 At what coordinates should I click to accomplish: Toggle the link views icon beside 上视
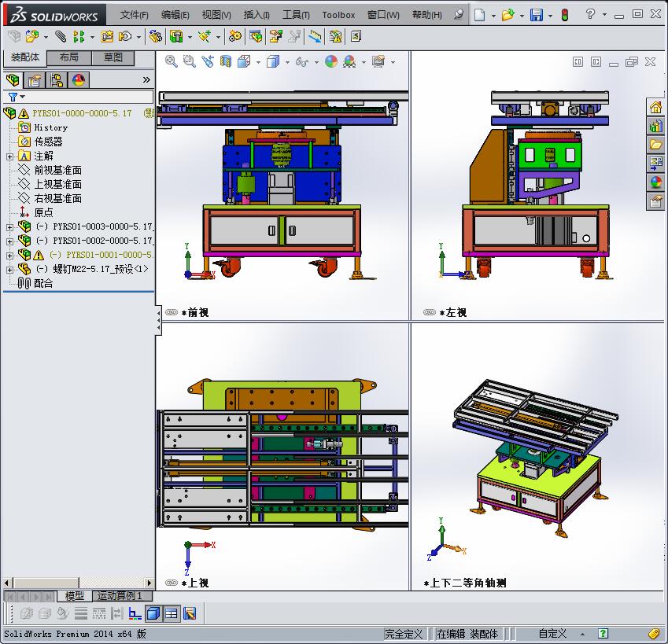pos(172,583)
